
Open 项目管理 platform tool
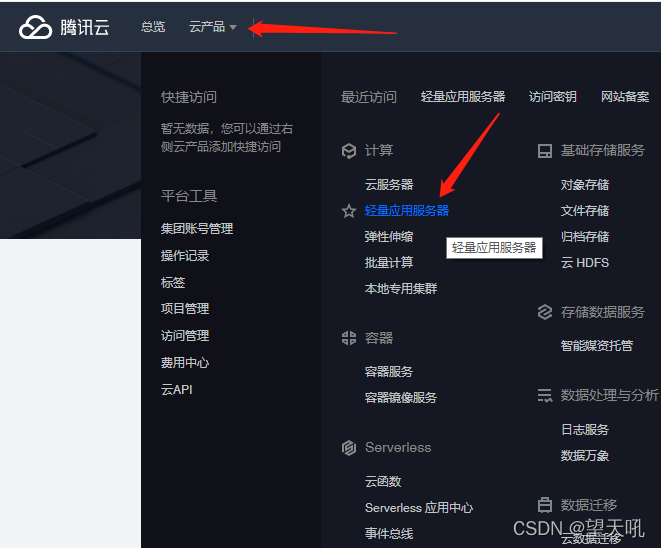tap(185, 309)
